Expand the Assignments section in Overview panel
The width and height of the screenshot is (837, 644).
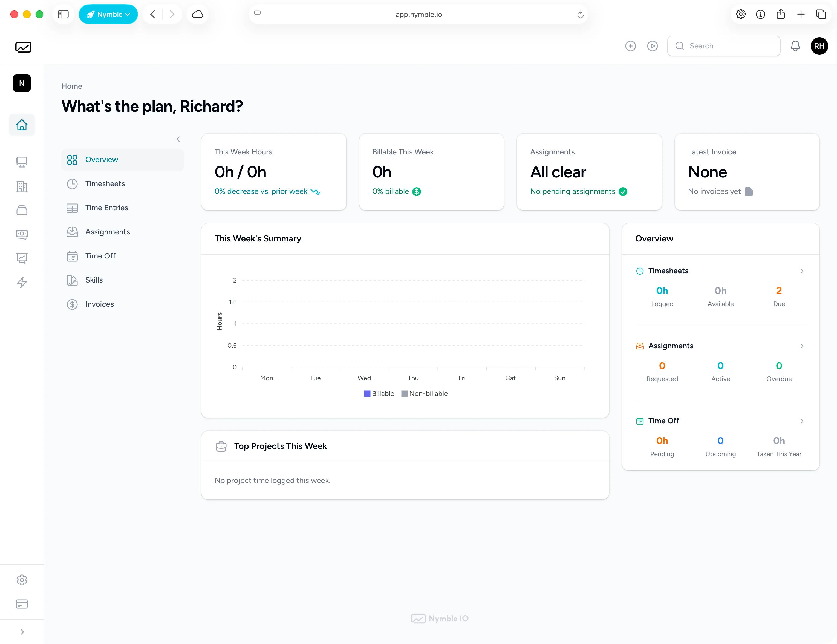coord(802,346)
